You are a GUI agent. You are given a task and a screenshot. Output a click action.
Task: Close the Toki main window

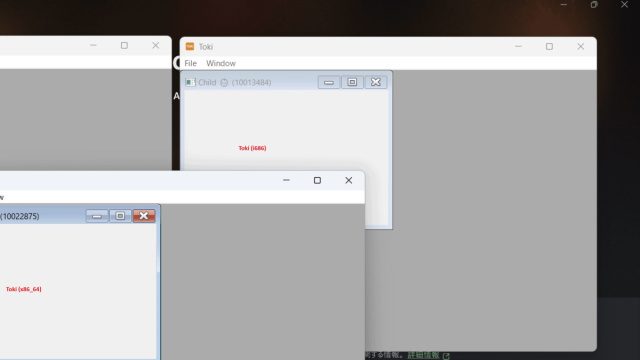coord(580,47)
